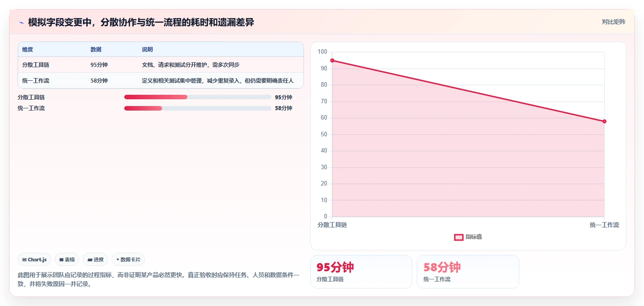Image resolution: width=644 pixels, height=306 pixels.
Task: Click the 分散工具链 x-axis label
Action: click(332, 225)
